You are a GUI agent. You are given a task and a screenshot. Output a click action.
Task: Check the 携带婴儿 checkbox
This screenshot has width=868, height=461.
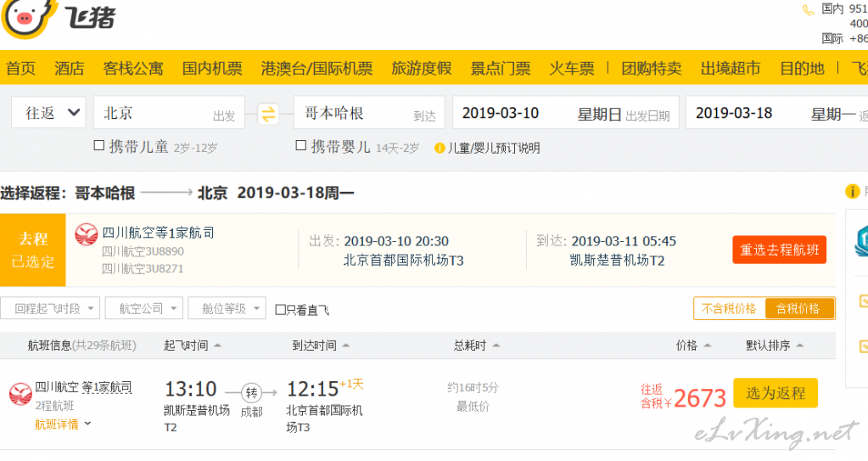pyautogui.click(x=301, y=146)
